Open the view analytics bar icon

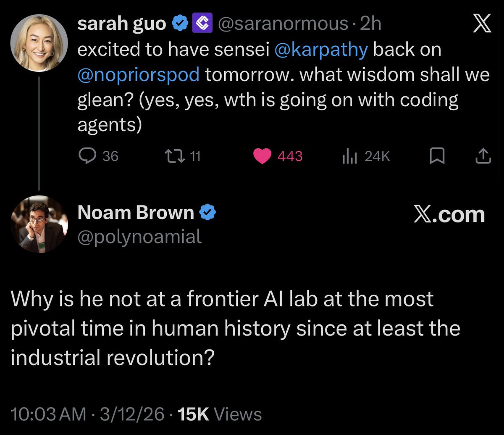pos(349,156)
